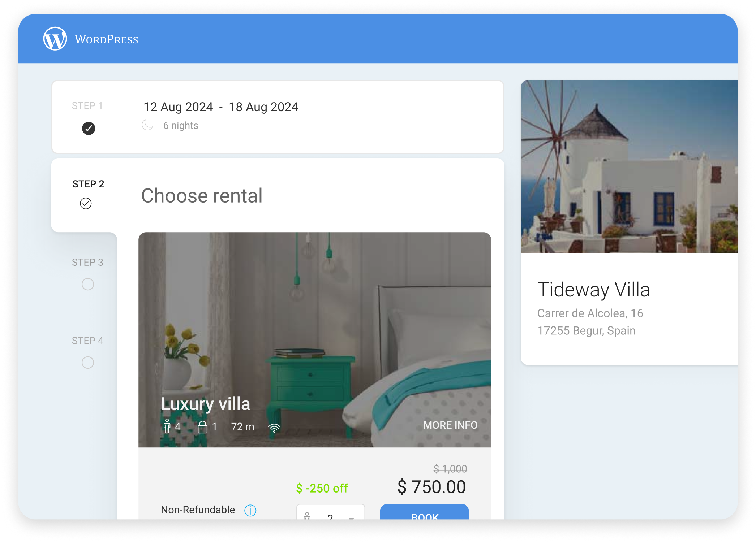The image size is (756, 542).
Task: Click the moon nights icon
Action: tap(147, 125)
